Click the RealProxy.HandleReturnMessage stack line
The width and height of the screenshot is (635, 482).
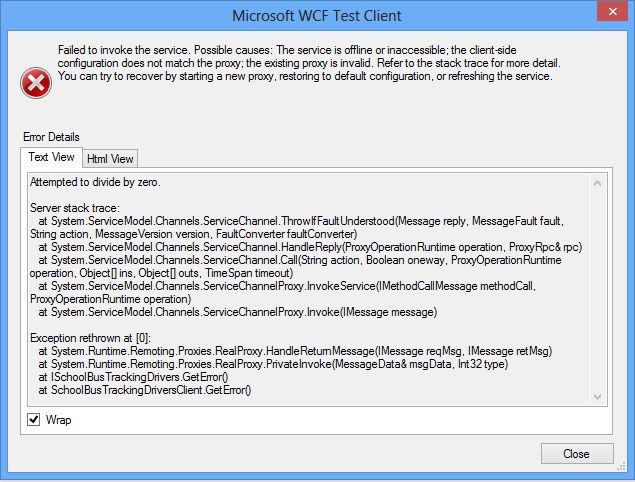tap(295, 351)
